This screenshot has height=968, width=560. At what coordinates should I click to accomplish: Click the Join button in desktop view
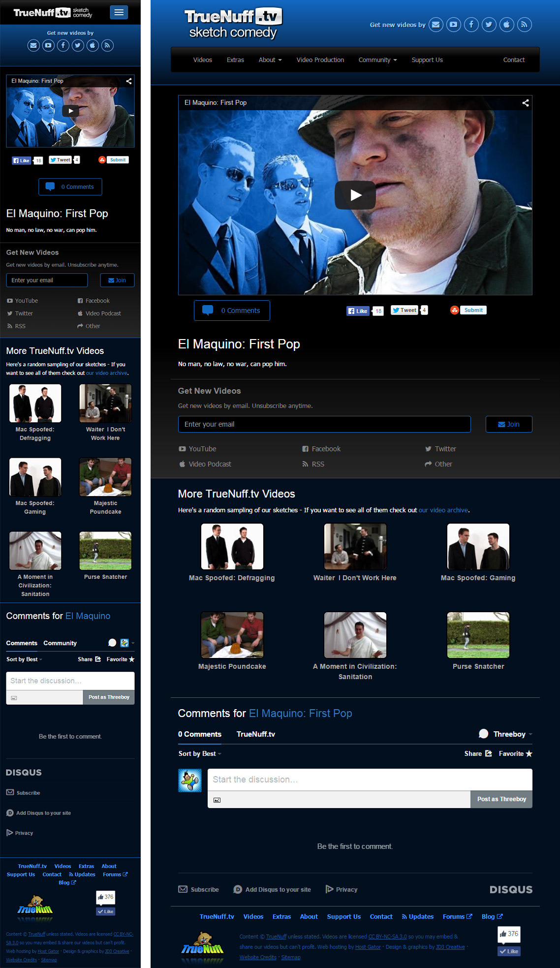coord(509,424)
